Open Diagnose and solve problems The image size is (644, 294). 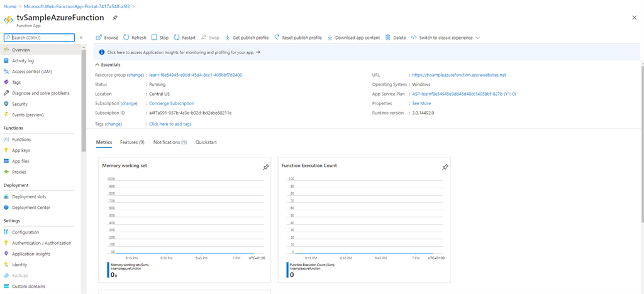tap(41, 93)
